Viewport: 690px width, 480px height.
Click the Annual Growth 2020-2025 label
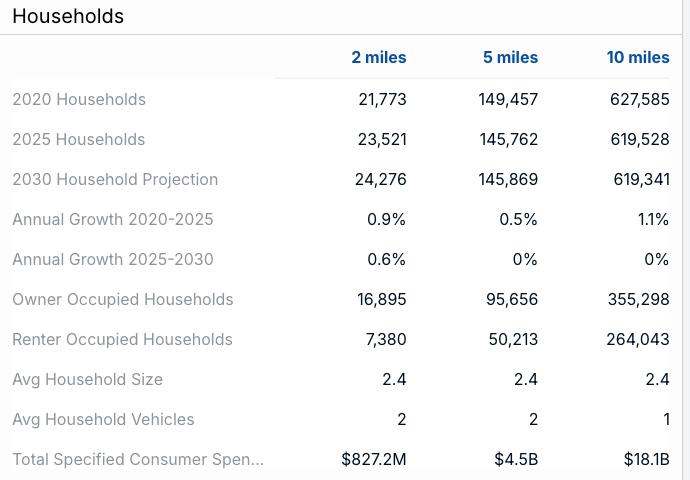tap(113, 220)
